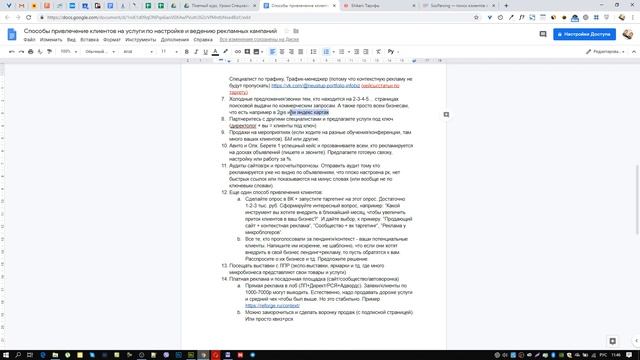Image resolution: width=640 pixels, height=360 pixels.
Task: Open line spacing options
Action: [313, 52]
